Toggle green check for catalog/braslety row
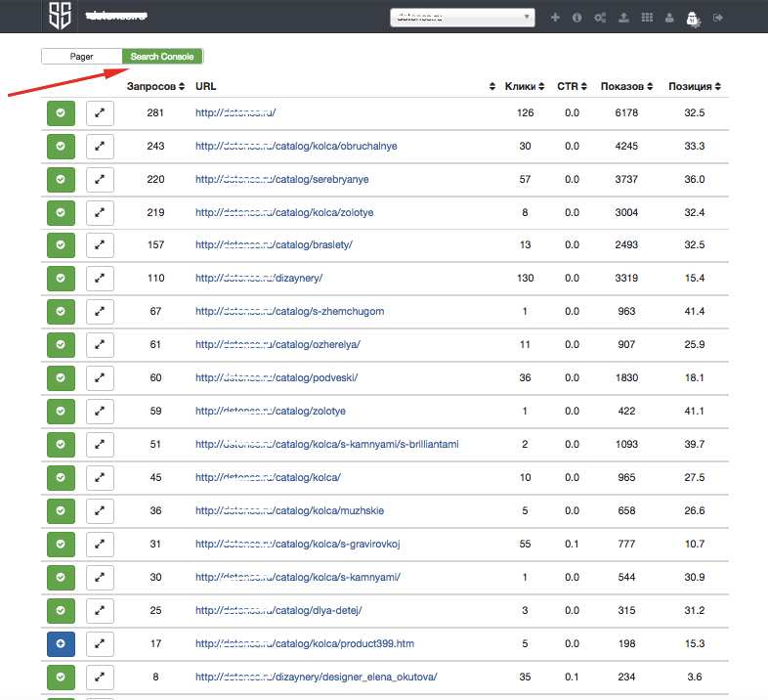The image size is (768, 700). click(x=61, y=245)
